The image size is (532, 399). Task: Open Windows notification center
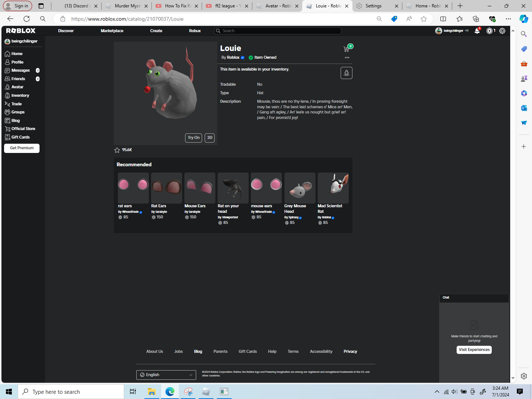(520, 392)
